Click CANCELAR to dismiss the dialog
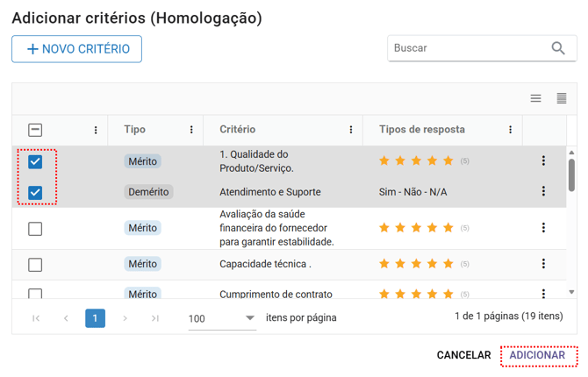Viewport: 588px width, 377px height. click(x=463, y=355)
